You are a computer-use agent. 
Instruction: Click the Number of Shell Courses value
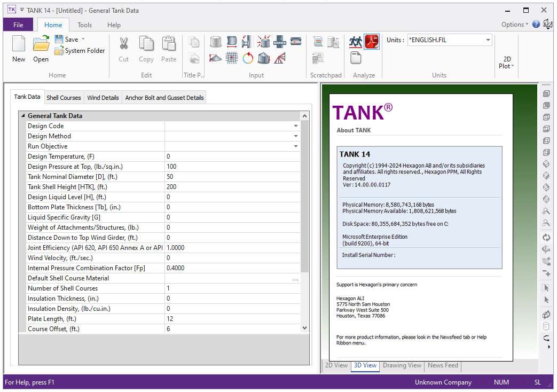point(232,288)
